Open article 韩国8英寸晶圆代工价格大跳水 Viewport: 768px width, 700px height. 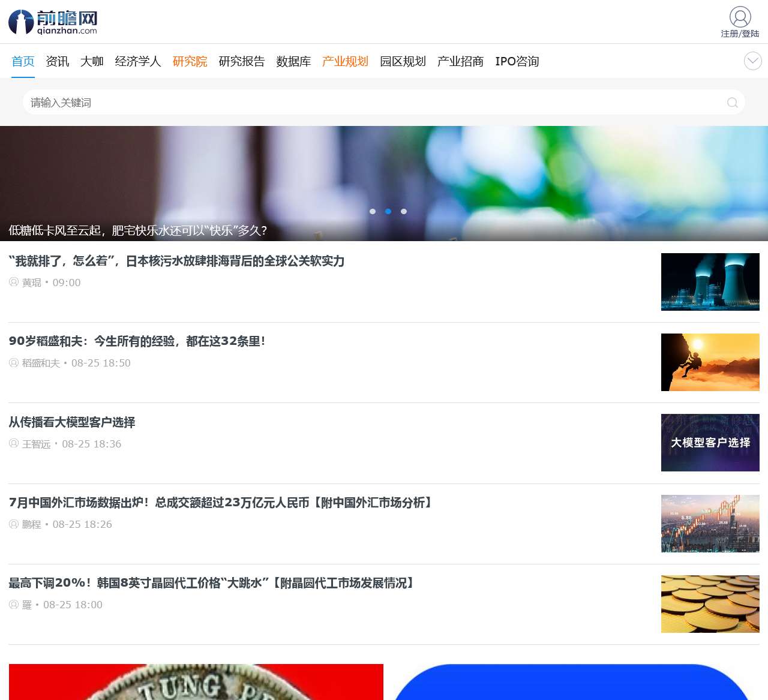point(212,583)
